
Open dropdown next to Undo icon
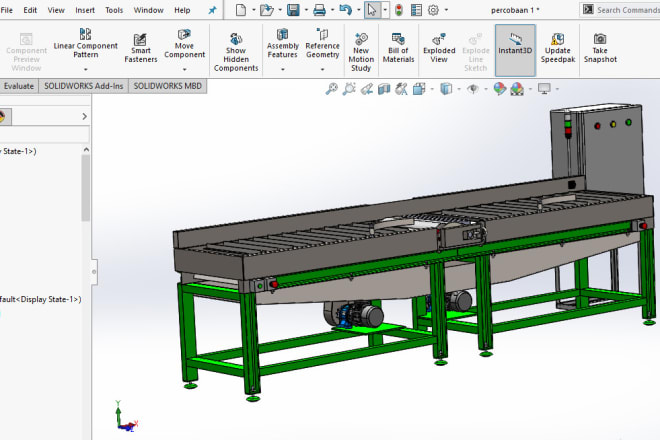point(359,10)
